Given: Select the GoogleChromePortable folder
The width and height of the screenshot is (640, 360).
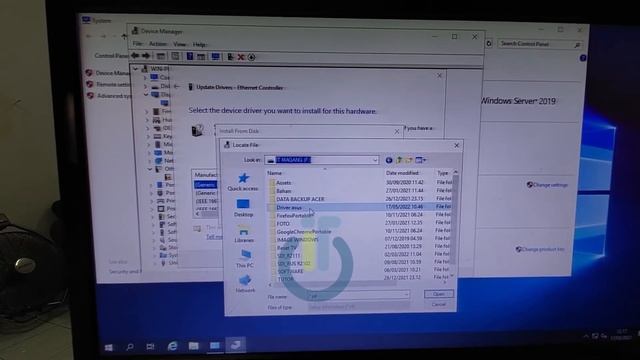Looking at the screenshot, I should (304, 232).
